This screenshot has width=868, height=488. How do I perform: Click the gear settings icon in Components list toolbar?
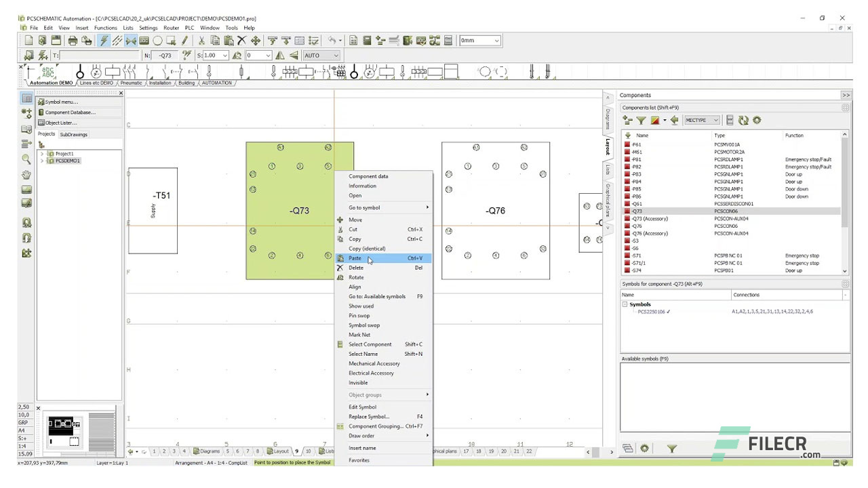pyautogui.click(x=757, y=120)
